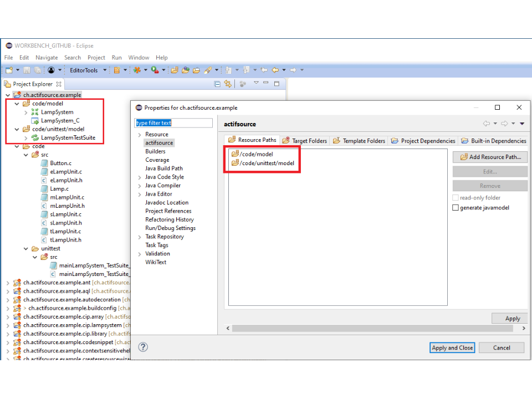
Task: Click the Debug bug icon in toolbar
Action: coord(137,70)
